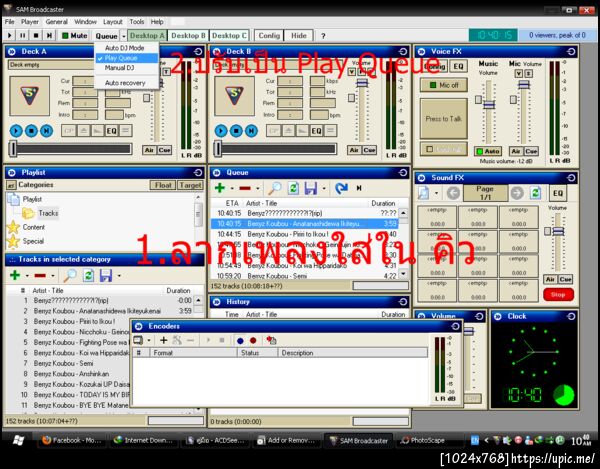Click the toolbar Next track icon
The image size is (600, 469).
tap(49, 36)
